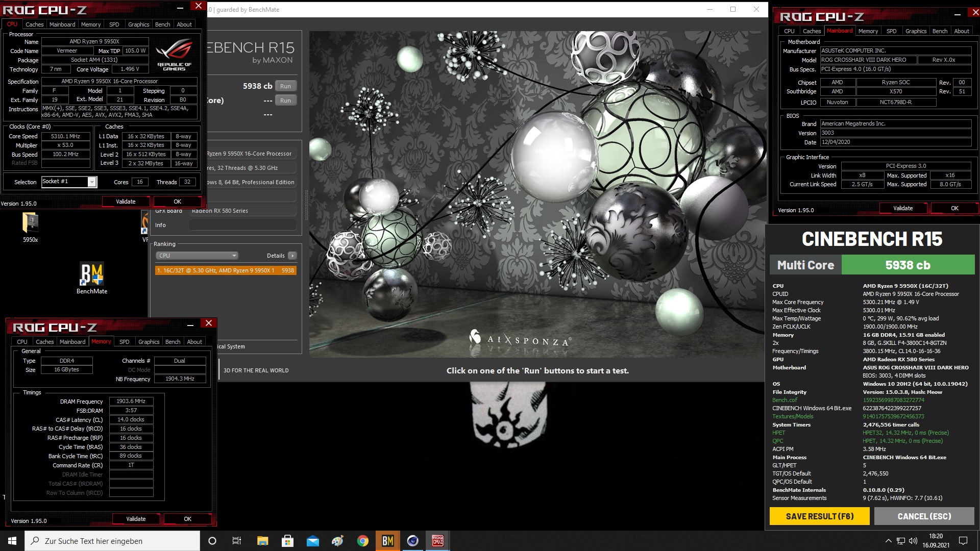Select the 16C/32T 5950X ranking entry
The width and height of the screenshot is (980, 551).
coord(226,270)
